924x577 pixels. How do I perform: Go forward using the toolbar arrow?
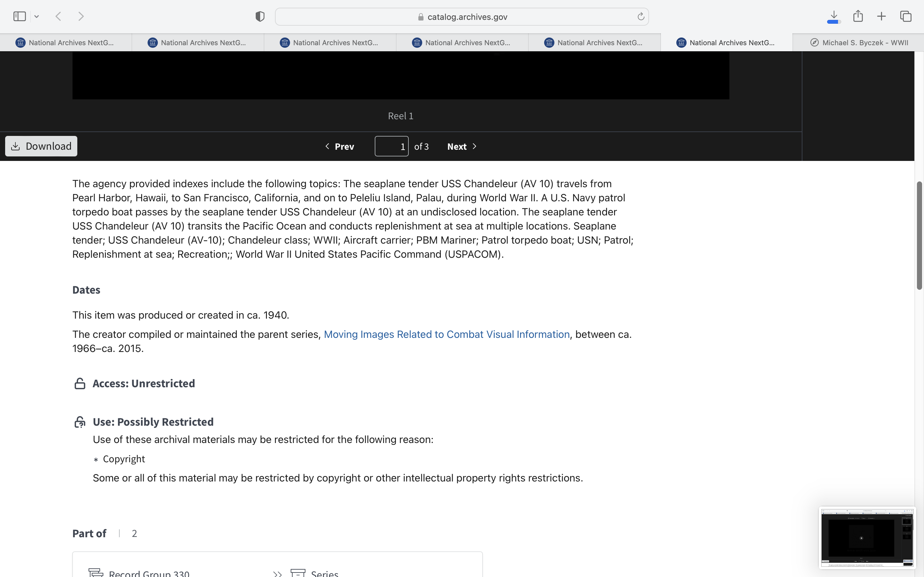pos(81,16)
